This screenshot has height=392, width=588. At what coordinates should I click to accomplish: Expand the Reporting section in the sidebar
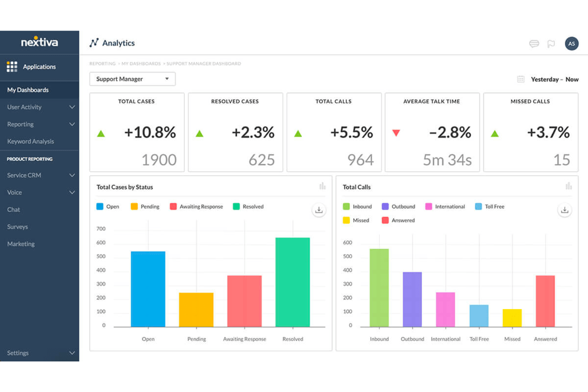click(x=40, y=124)
